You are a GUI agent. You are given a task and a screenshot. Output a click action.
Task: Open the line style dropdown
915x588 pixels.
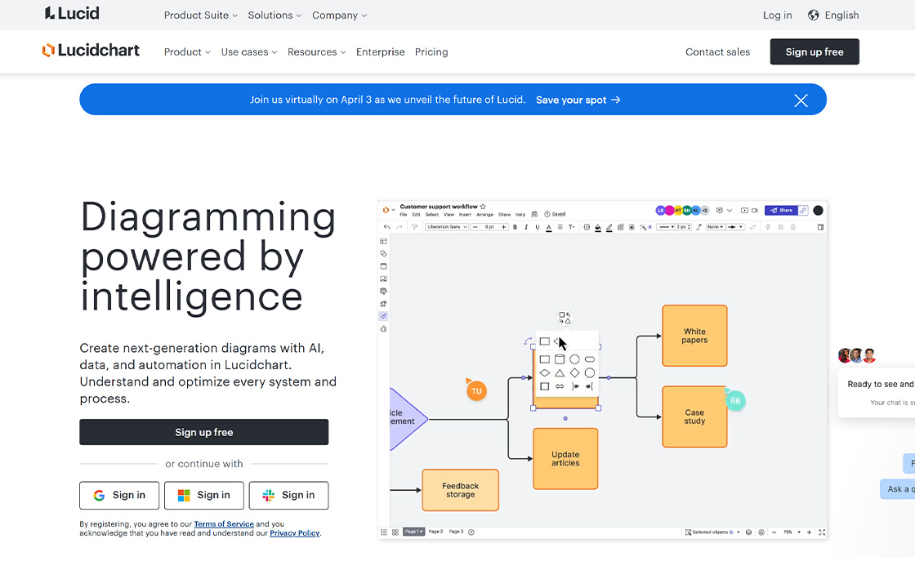666,227
